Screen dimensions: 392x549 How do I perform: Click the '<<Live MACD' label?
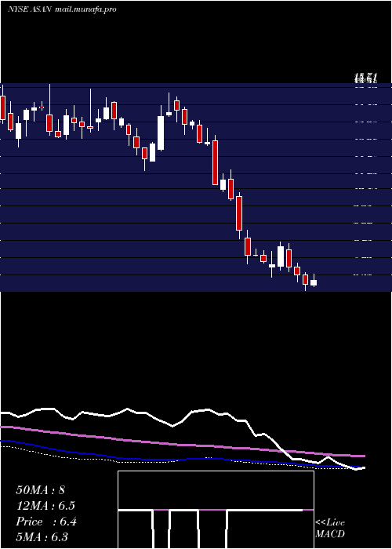330,528
